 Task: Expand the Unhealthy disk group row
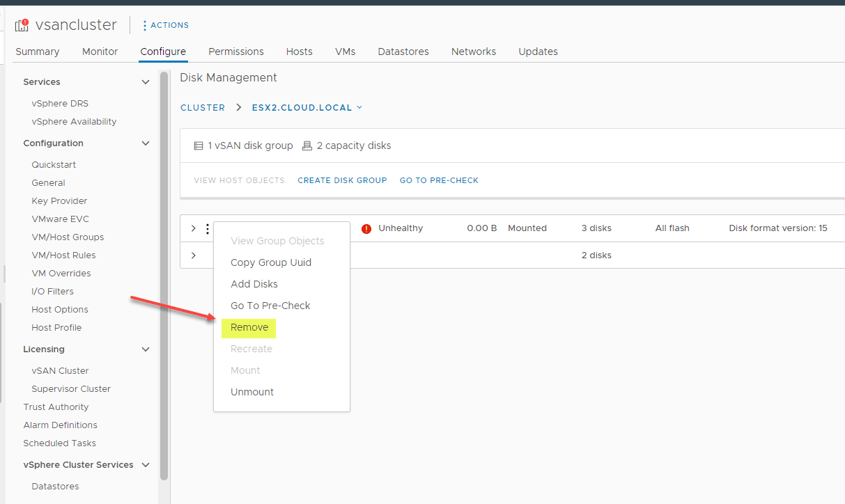coord(193,228)
